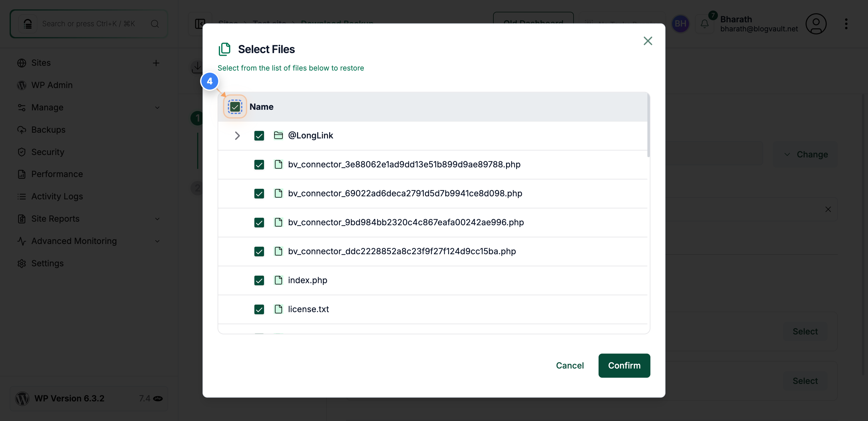
Task: Open Settings from the sidebar
Action: [48, 263]
